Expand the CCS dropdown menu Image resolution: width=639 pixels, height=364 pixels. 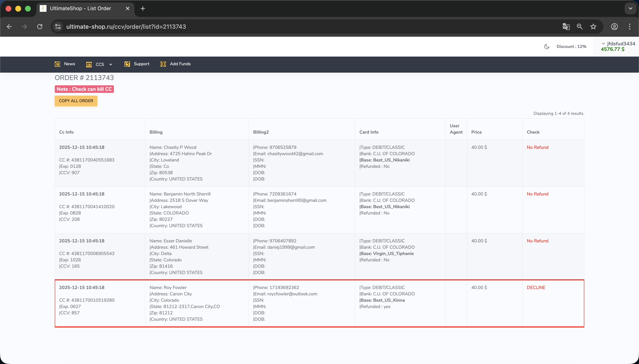click(111, 64)
